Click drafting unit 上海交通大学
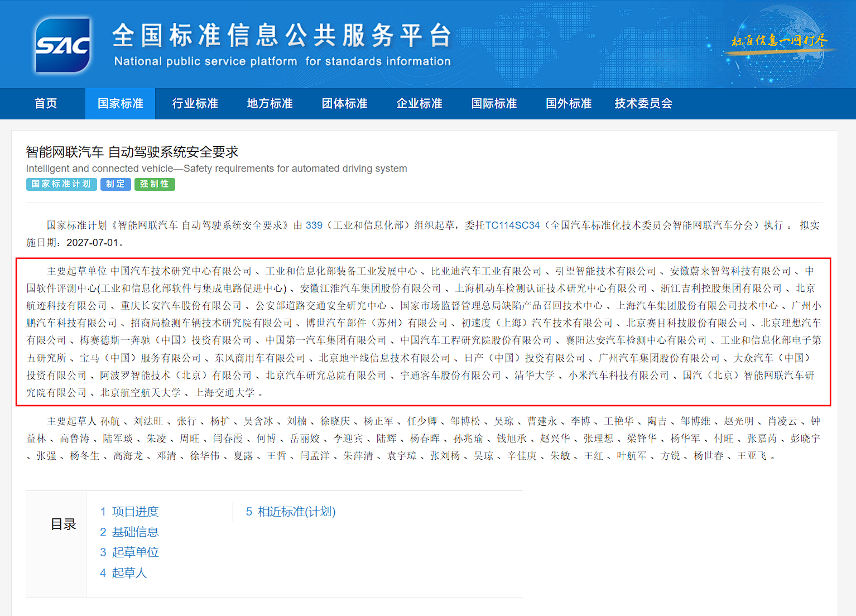Viewport: 856px width, 616px height. tap(225, 393)
